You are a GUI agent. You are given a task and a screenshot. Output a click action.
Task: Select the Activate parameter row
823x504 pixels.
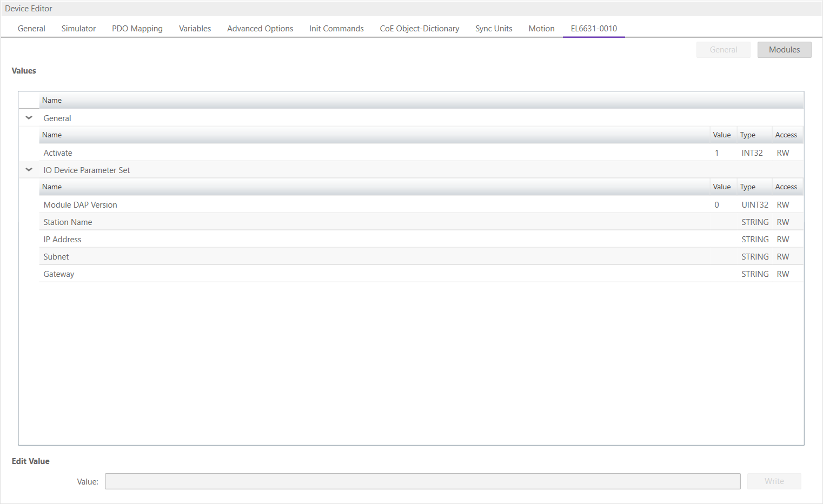coord(58,153)
